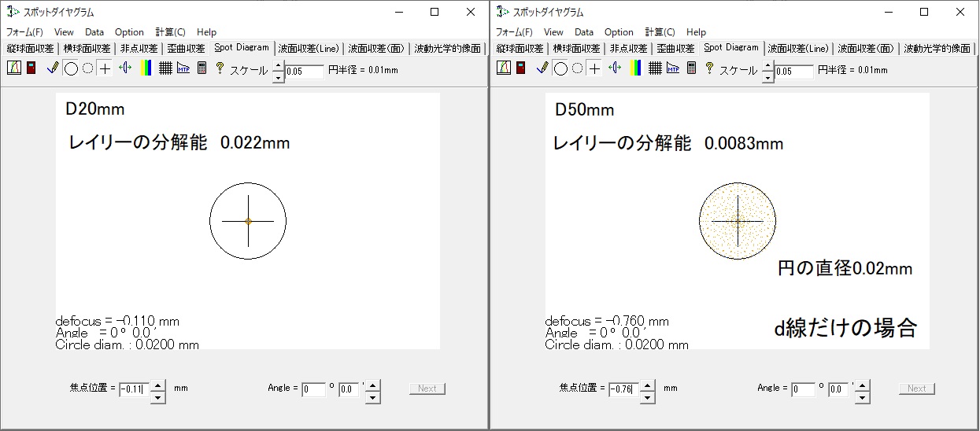
Task: Click the grid pattern icon in right window
Action: pyautogui.click(x=655, y=68)
